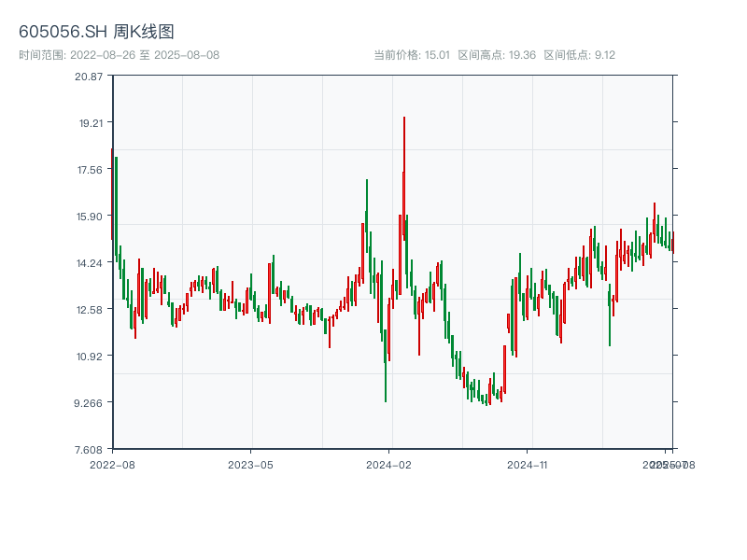Click the y-axis label 15.90
This screenshot has width=747, height=560.
point(90,217)
